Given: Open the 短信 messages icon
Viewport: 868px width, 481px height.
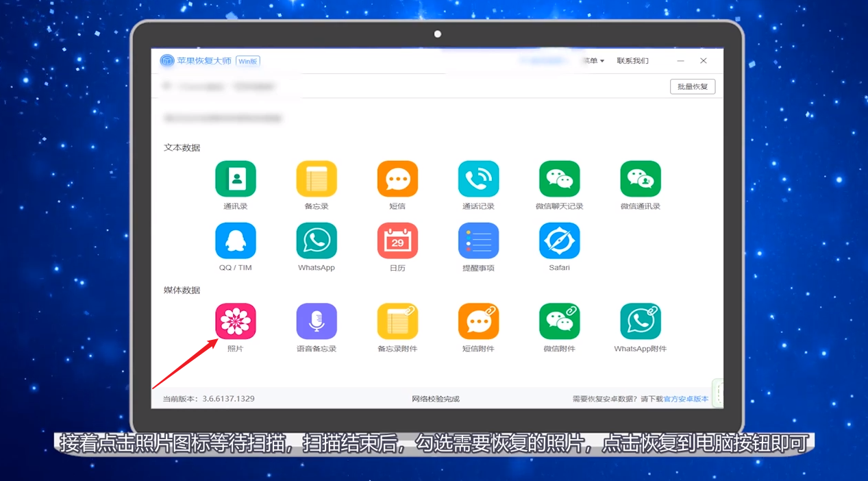Looking at the screenshot, I should 397,179.
